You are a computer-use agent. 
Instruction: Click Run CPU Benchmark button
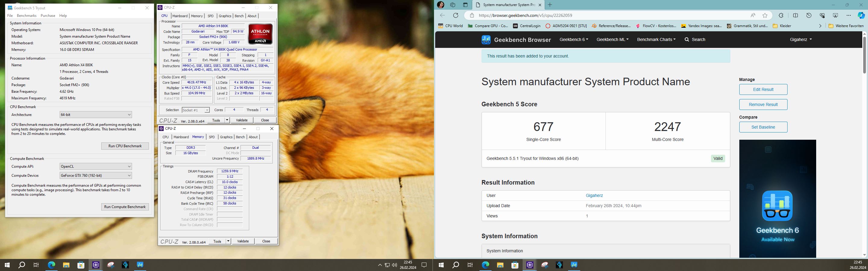(125, 146)
